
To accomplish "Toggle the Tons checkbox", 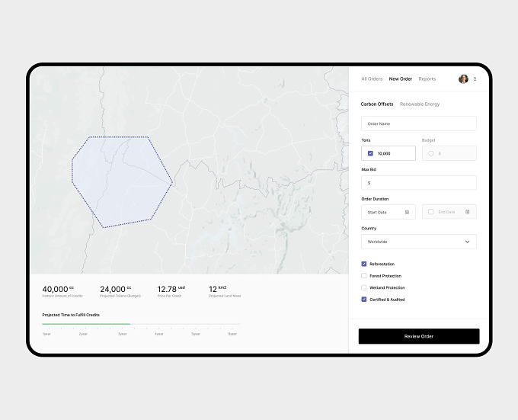I will point(370,153).
